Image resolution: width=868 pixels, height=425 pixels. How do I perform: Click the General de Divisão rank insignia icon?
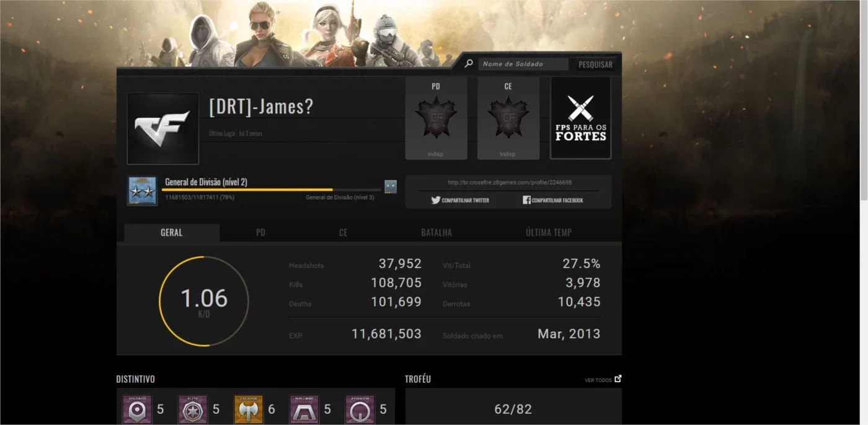coord(143,190)
